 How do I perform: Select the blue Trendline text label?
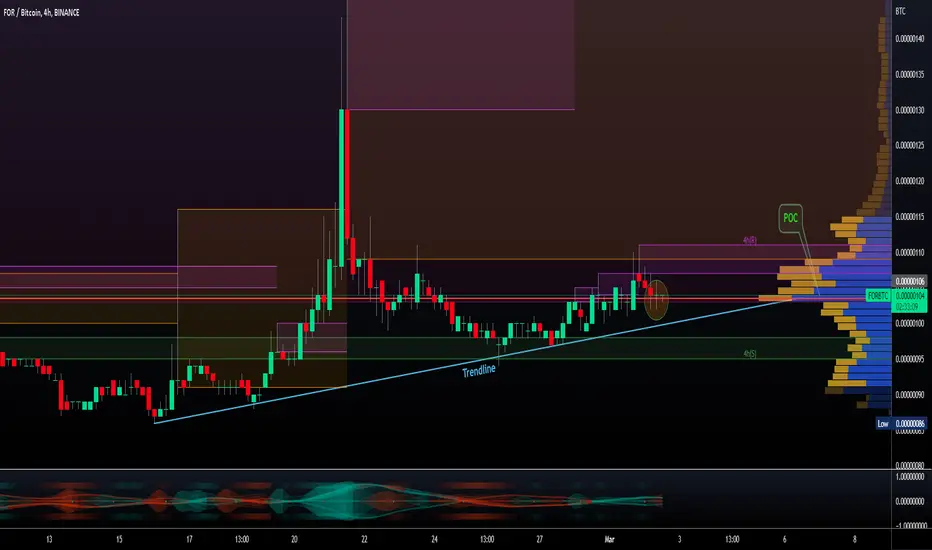(478, 370)
